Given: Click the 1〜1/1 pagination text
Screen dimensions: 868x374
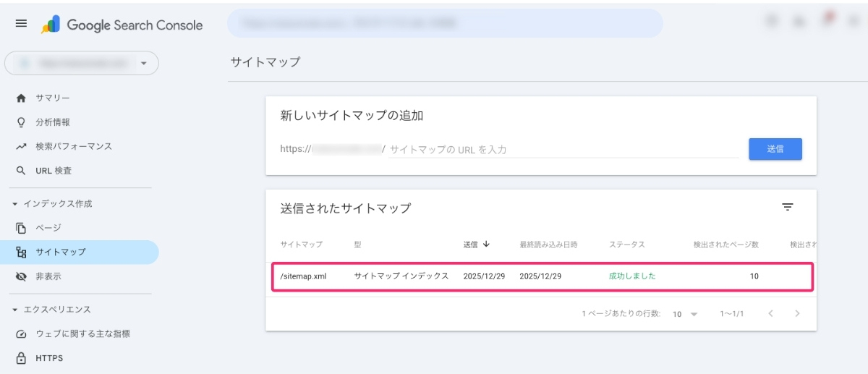Looking at the screenshot, I should [731, 314].
